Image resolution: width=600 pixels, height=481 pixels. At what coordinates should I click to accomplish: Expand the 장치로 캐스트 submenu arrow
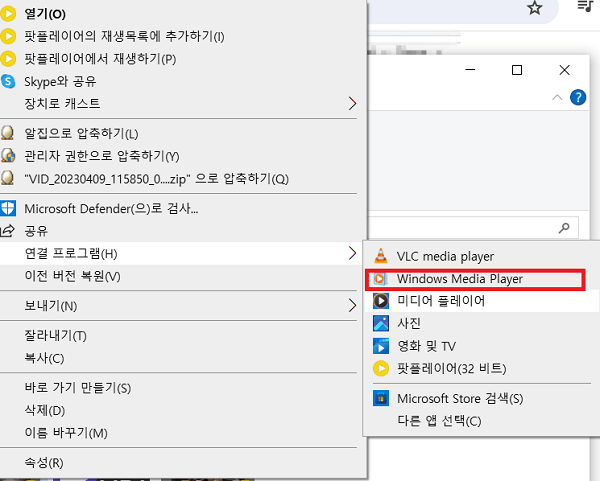pos(352,103)
